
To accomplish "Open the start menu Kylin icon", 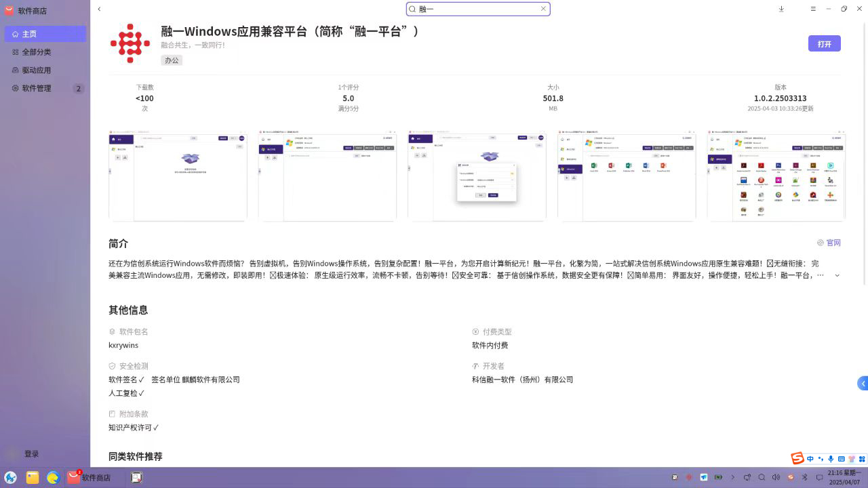I will click(11, 478).
